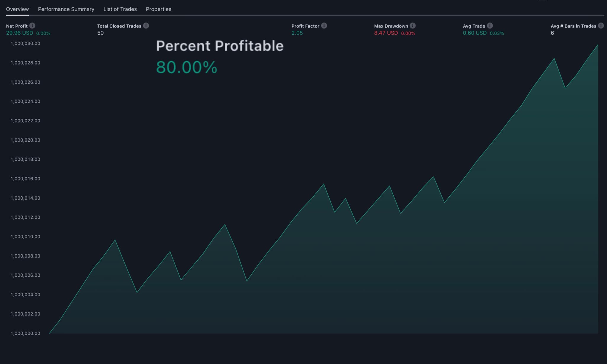Select the Overview tab
607x364 pixels.
17,9
